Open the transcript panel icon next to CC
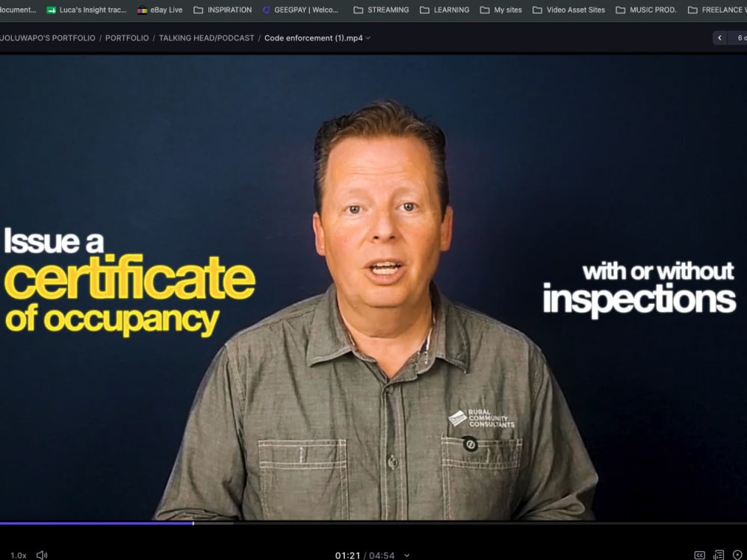This screenshot has width=747, height=560. pyautogui.click(x=719, y=555)
